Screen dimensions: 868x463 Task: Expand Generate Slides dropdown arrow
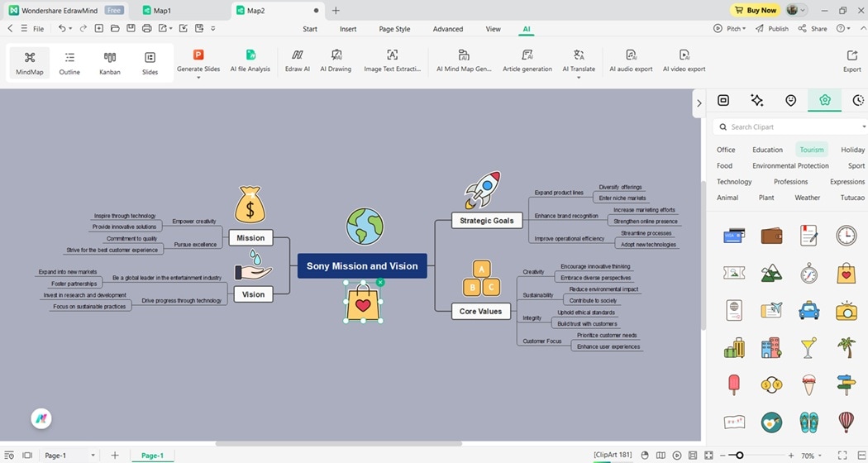click(x=198, y=78)
